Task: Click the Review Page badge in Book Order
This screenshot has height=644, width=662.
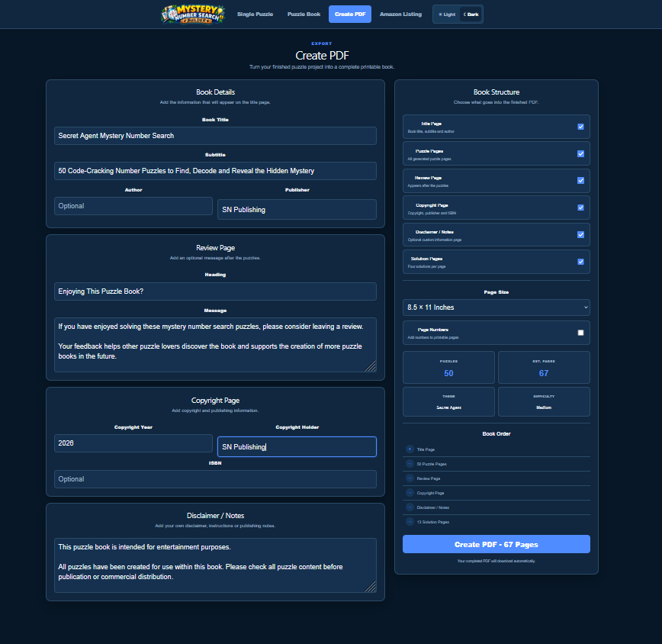Action: click(x=410, y=478)
